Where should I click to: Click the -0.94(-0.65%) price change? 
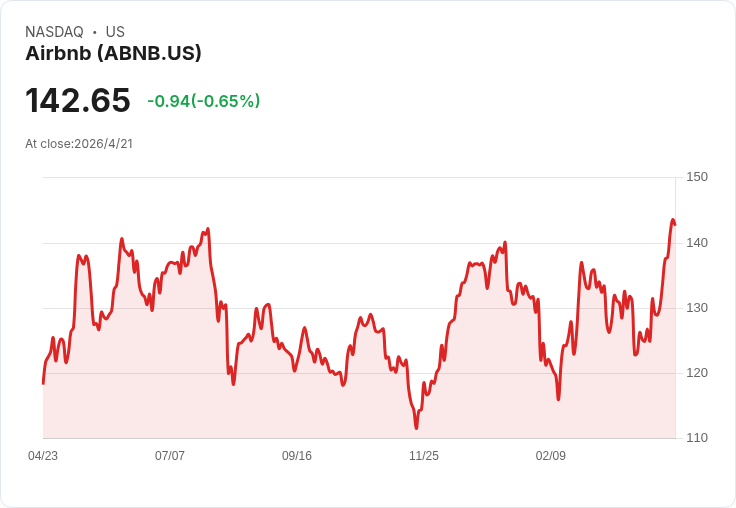[203, 101]
